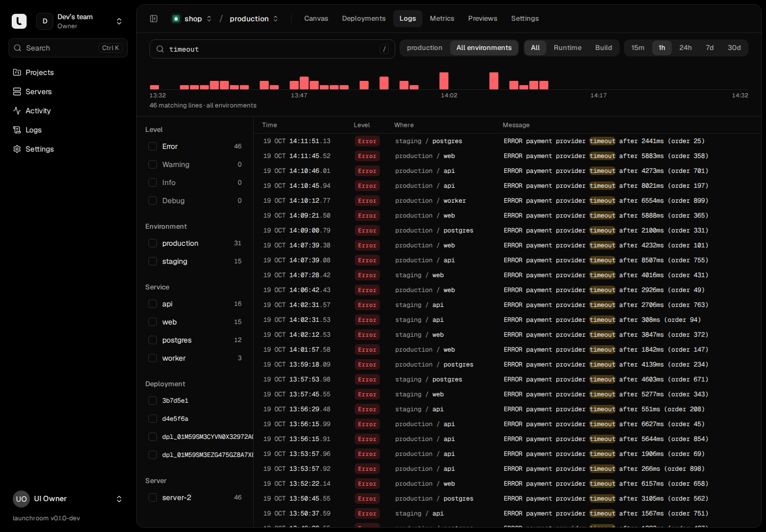Check the api service filter
This screenshot has width=766, height=532.
(x=153, y=304)
